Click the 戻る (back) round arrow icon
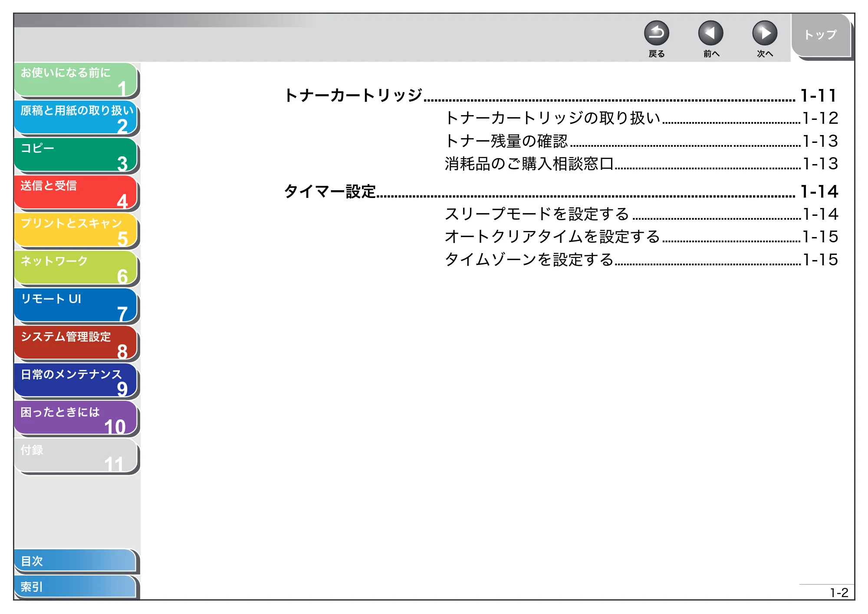This screenshot has width=868, height=614. pos(656,33)
